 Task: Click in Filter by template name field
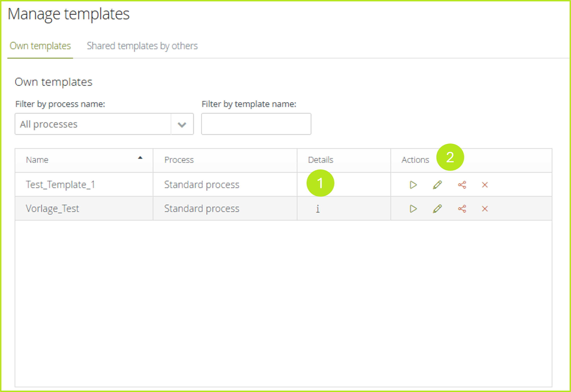coord(256,124)
